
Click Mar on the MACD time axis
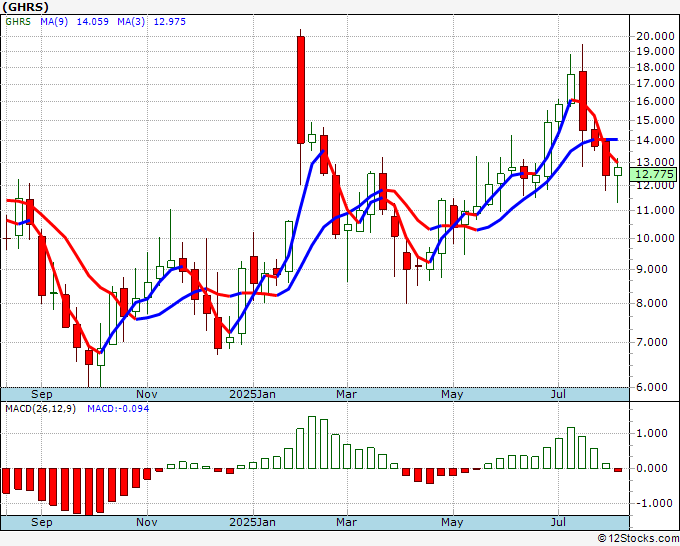coord(347,522)
